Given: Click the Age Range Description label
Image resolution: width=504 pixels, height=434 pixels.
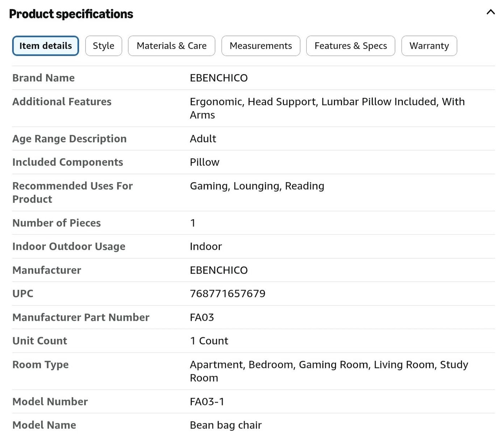Looking at the screenshot, I should [x=70, y=139].
